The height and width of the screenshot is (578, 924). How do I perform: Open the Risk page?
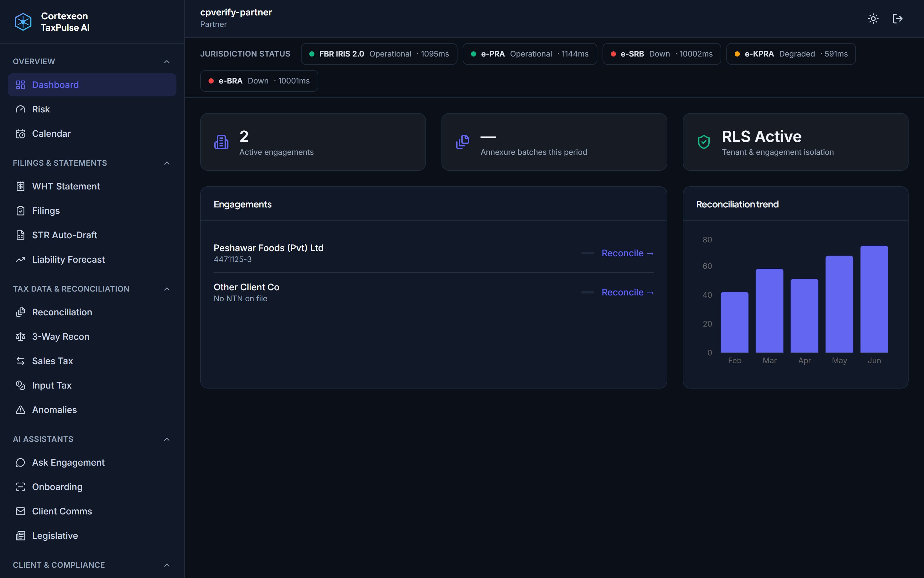tap(92, 109)
